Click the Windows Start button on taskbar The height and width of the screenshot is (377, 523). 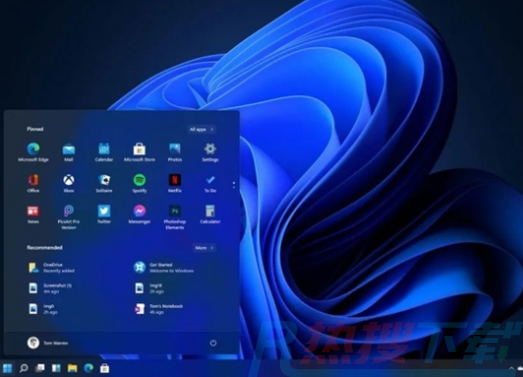pyautogui.click(x=7, y=368)
